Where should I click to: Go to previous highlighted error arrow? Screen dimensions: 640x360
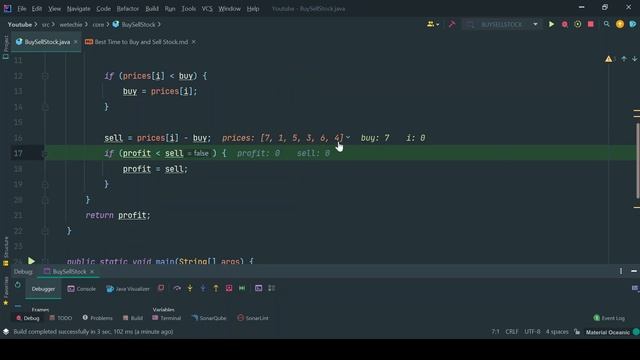pyautogui.click(x=624, y=59)
